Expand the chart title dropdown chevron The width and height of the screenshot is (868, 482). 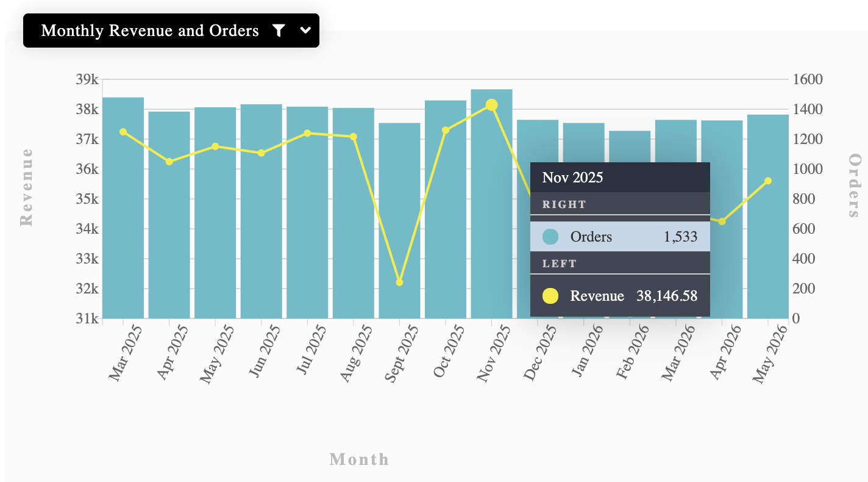pos(306,31)
